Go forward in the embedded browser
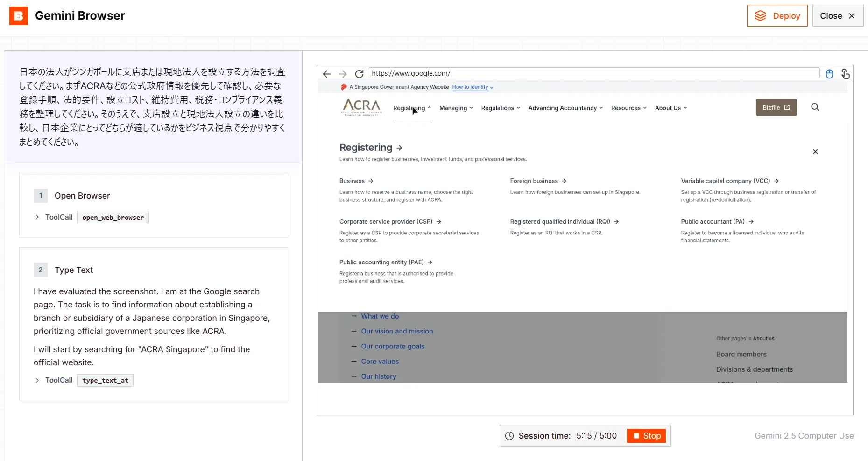The height and width of the screenshot is (461, 868). 343,74
